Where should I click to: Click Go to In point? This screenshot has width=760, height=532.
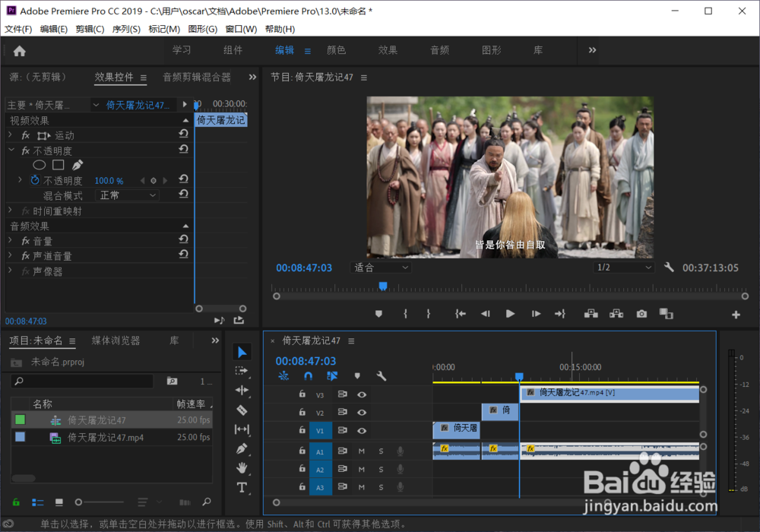[x=461, y=314]
